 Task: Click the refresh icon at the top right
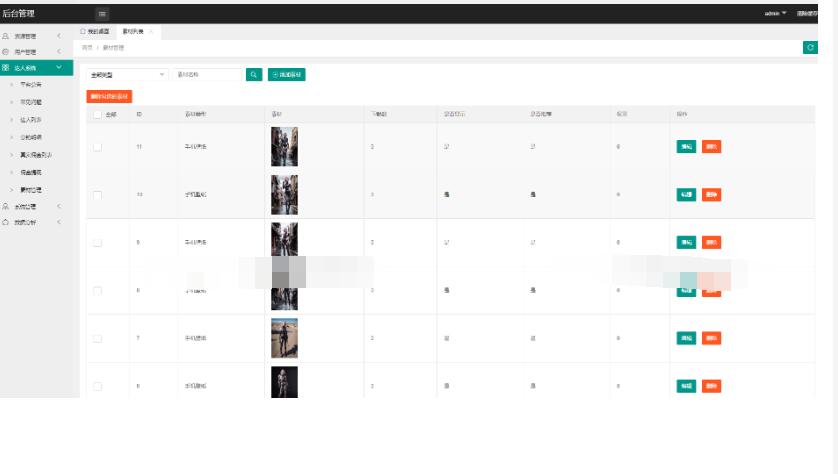[810, 47]
